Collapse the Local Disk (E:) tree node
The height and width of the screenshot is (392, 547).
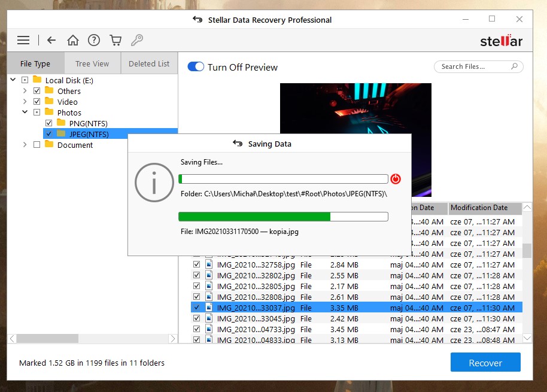pyautogui.click(x=13, y=80)
